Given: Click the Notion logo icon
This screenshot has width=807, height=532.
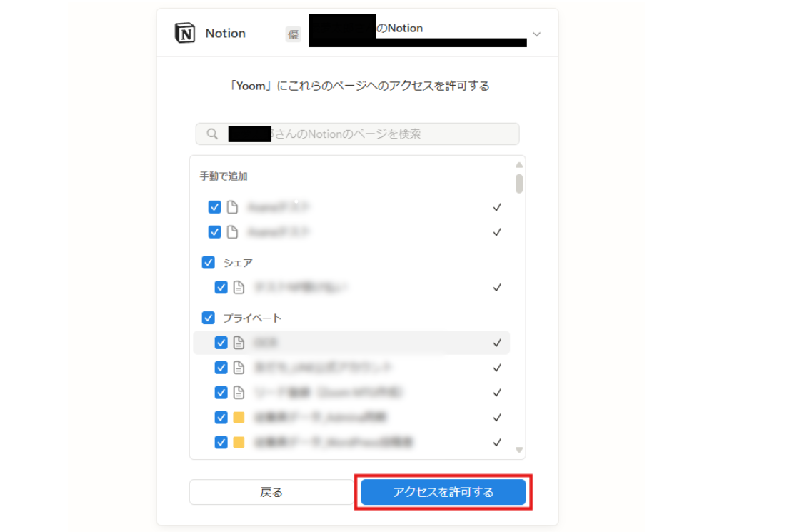Looking at the screenshot, I should [x=185, y=33].
